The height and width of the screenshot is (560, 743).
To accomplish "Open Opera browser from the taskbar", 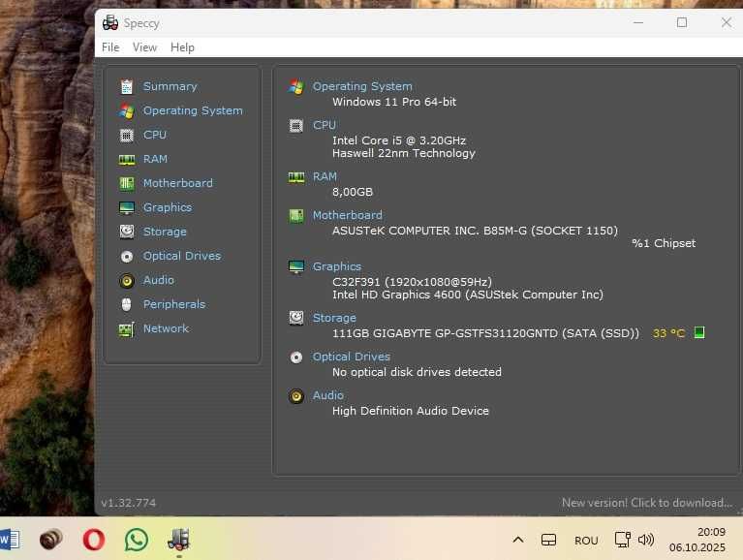I will click(x=93, y=540).
